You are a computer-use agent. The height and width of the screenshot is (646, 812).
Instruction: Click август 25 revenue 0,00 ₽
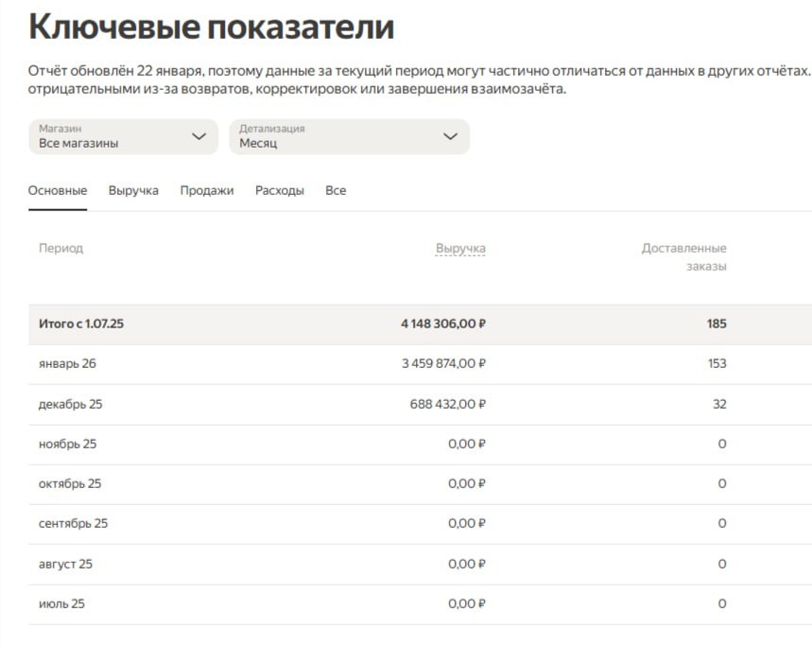[x=467, y=564]
